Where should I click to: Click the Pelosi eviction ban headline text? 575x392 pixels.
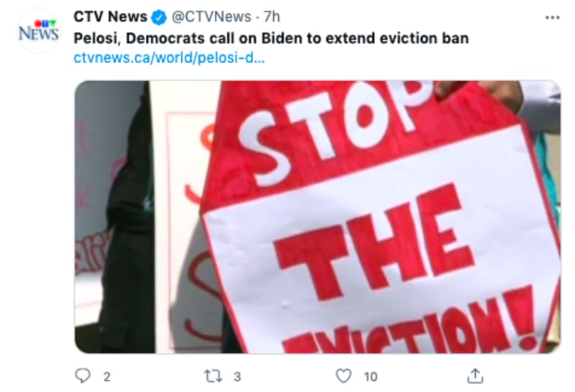(x=271, y=38)
